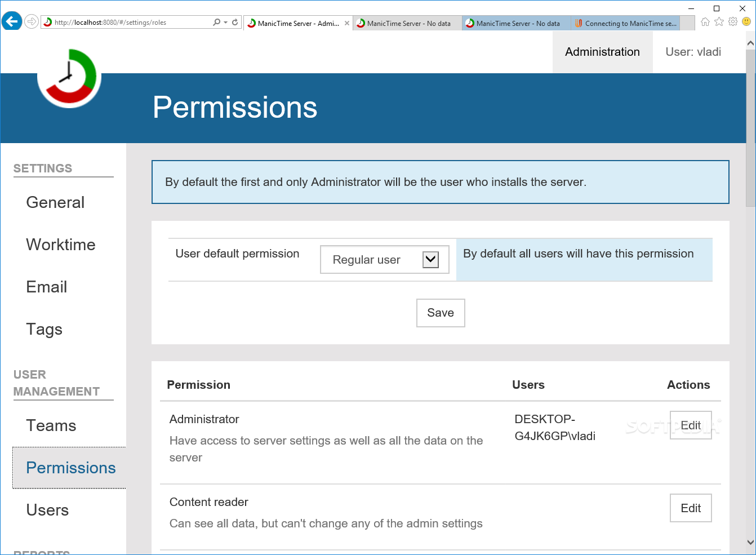The height and width of the screenshot is (555, 756).
Task: Open browser tools gear icon
Action: (x=732, y=22)
